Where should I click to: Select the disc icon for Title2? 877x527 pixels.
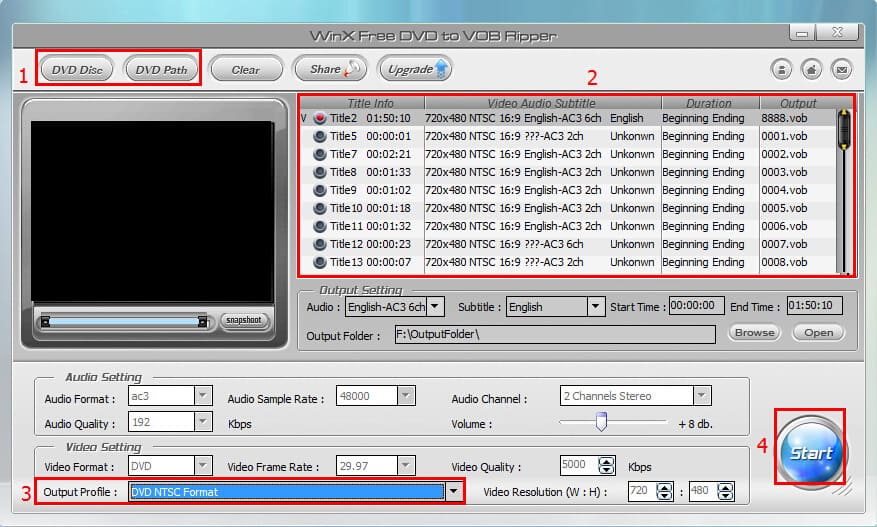[319, 118]
